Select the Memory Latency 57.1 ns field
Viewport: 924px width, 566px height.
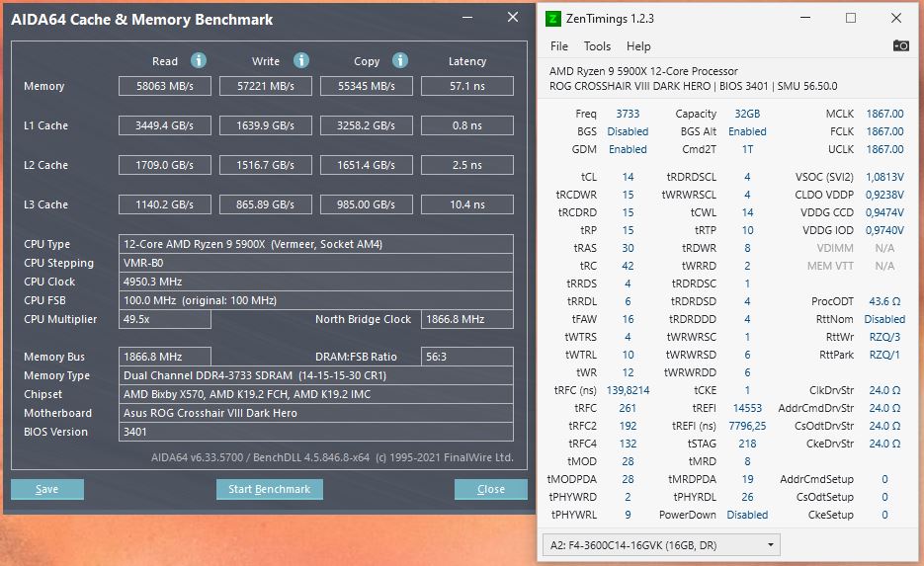pos(467,86)
